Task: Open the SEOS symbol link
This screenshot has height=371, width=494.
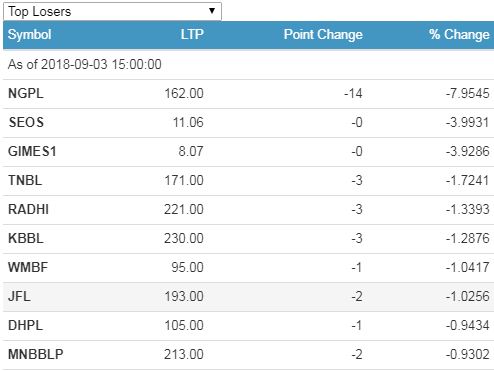Action: (x=26, y=122)
